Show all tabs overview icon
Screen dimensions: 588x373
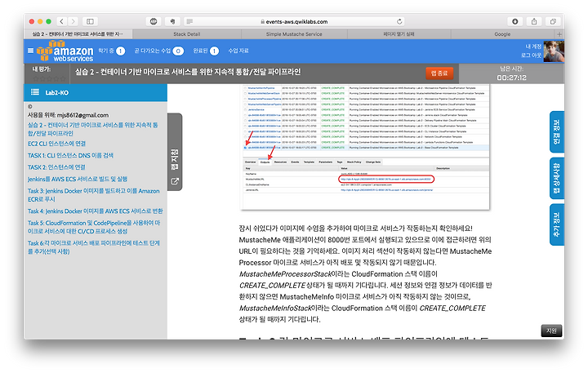[x=553, y=21]
